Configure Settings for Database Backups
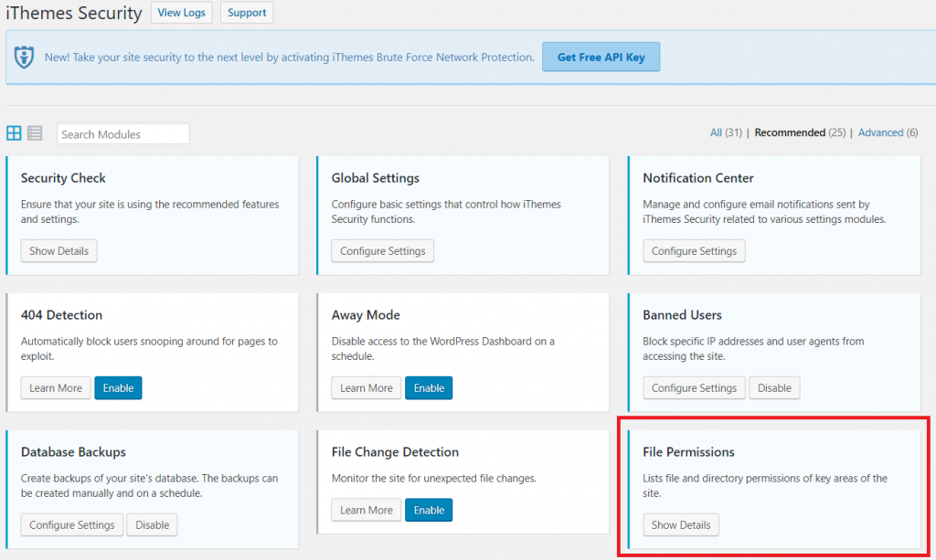Viewport: 936px width, 560px height. coord(72,524)
